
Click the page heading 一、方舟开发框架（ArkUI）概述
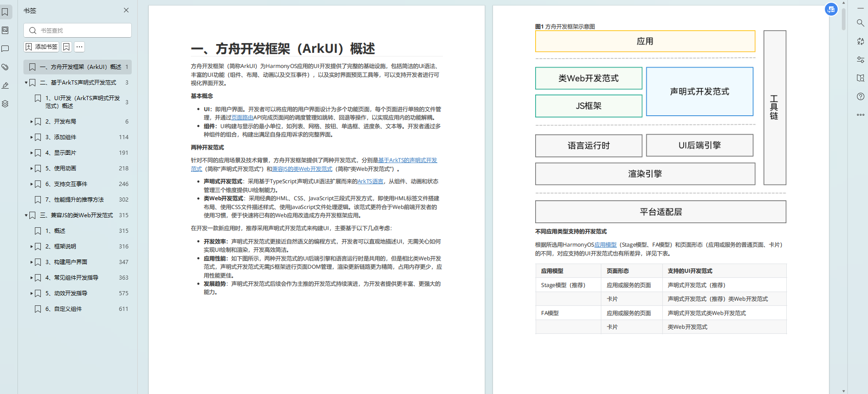point(283,49)
